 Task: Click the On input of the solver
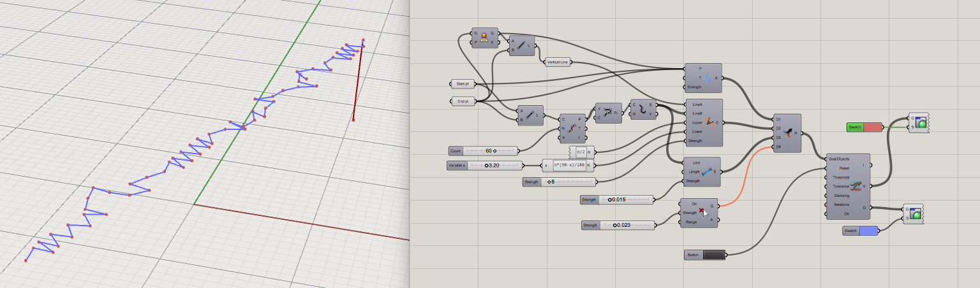[x=847, y=214]
